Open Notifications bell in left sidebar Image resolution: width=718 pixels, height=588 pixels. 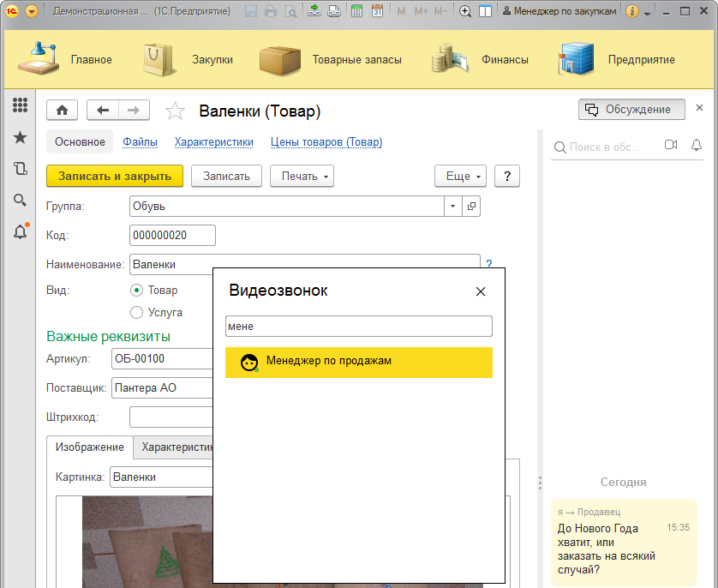point(21,231)
